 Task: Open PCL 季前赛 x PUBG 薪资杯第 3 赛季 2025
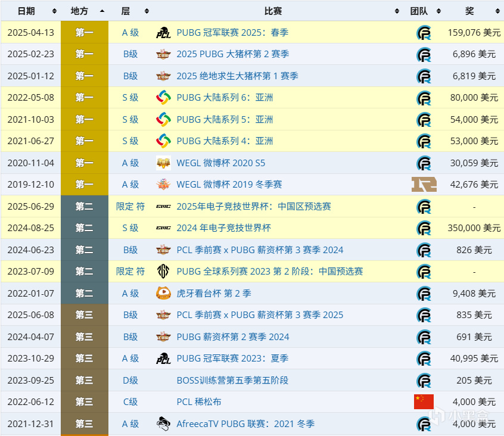coord(260,314)
